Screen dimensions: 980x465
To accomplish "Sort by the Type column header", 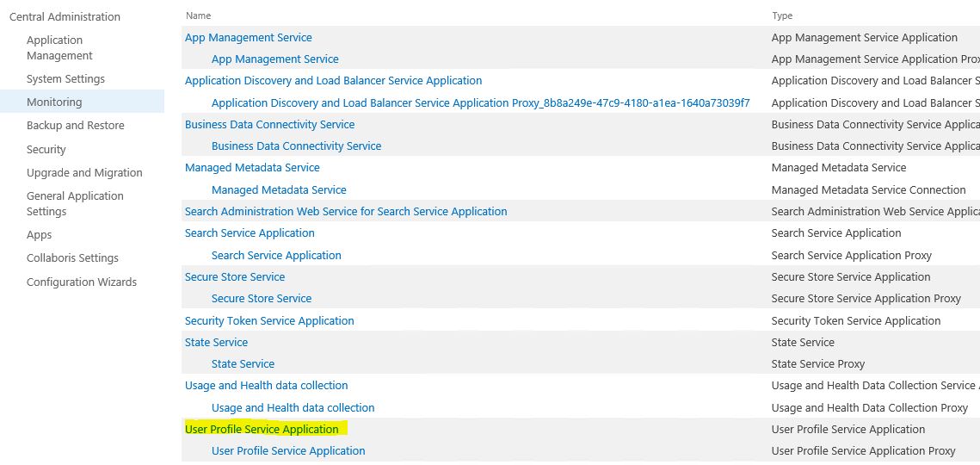I will tap(782, 15).
